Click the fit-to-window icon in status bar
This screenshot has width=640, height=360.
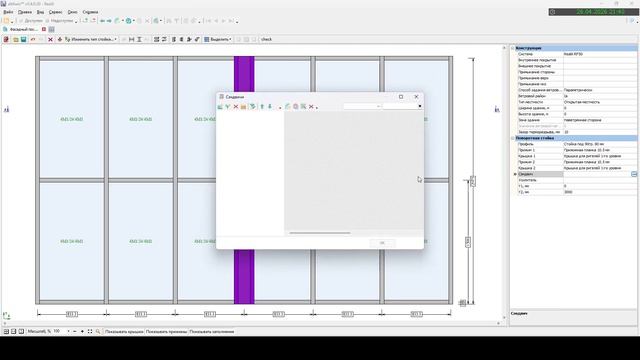[x=90, y=331]
